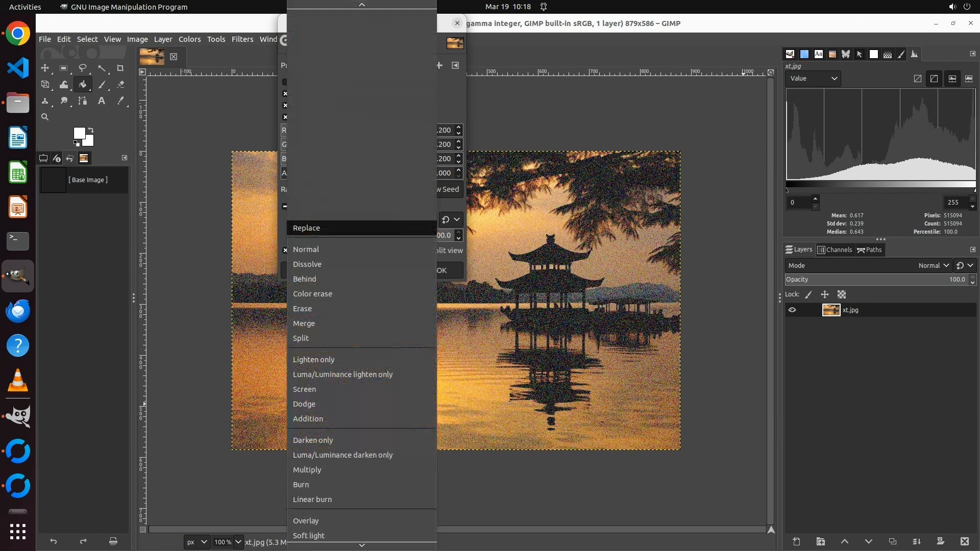Click the foreground color swatch

(79, 133)
